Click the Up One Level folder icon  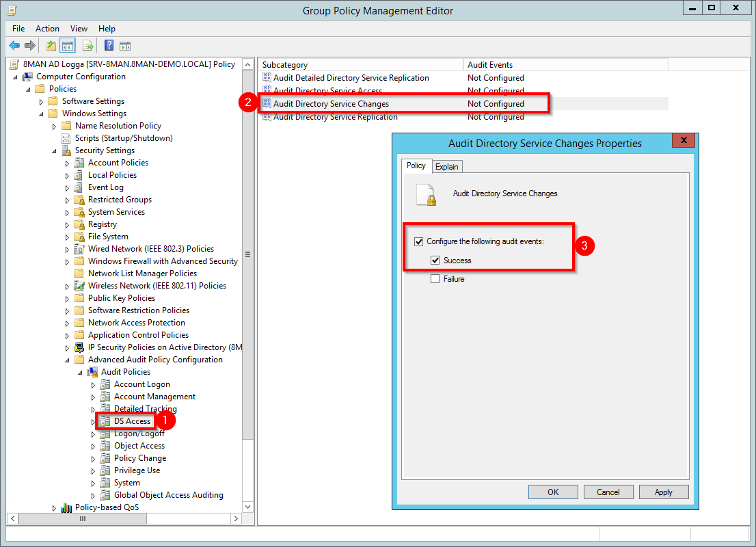tap(51, 46)
